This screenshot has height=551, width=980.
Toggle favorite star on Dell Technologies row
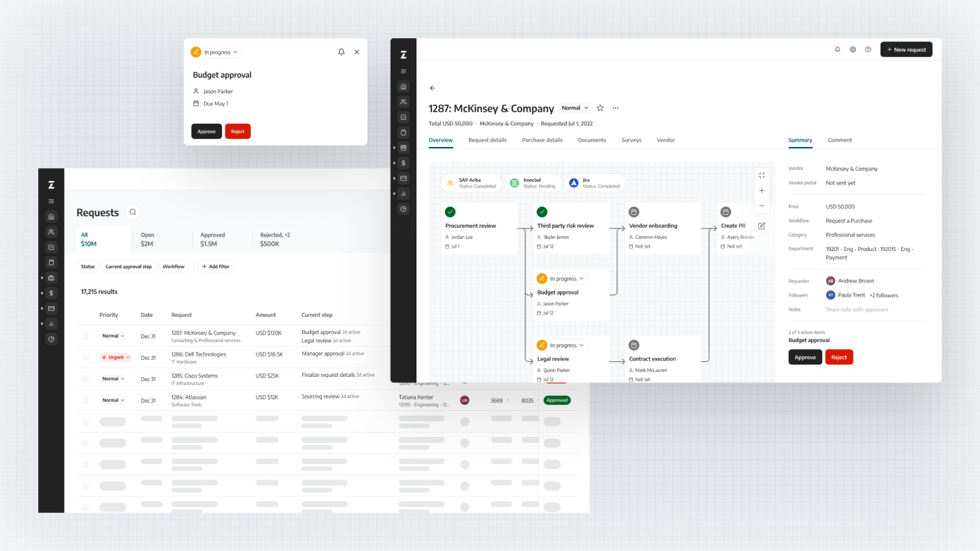click(x=86, y=358)
